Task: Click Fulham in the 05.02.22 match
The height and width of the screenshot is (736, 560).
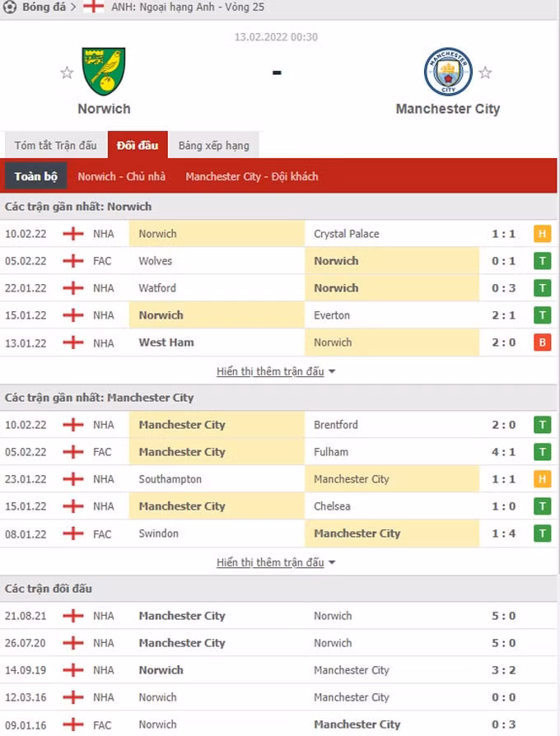Action: [331, 452]
